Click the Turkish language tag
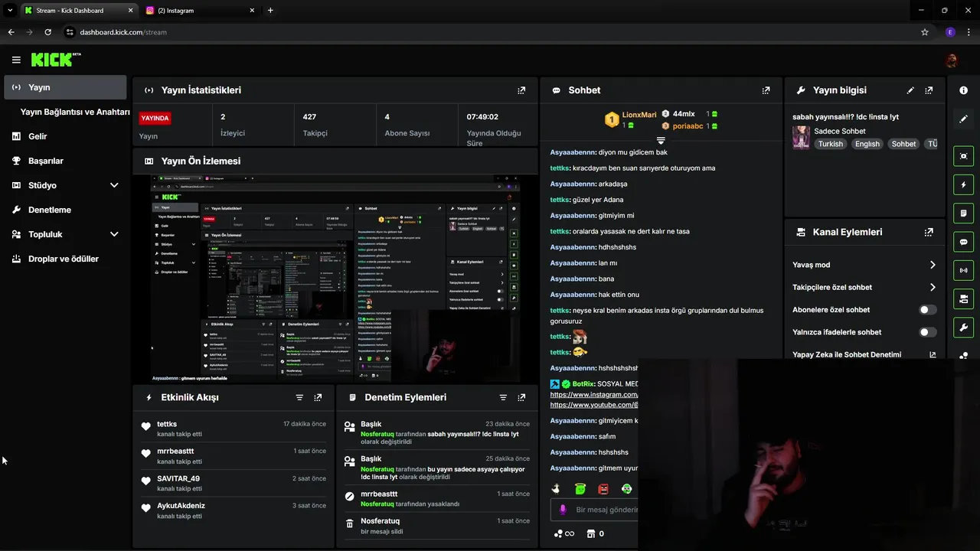980x551 pixels. (830, 144)
